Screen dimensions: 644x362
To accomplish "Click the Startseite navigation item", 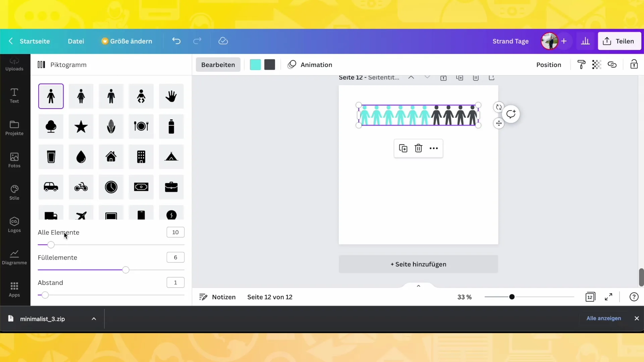I will click(35, 41).
